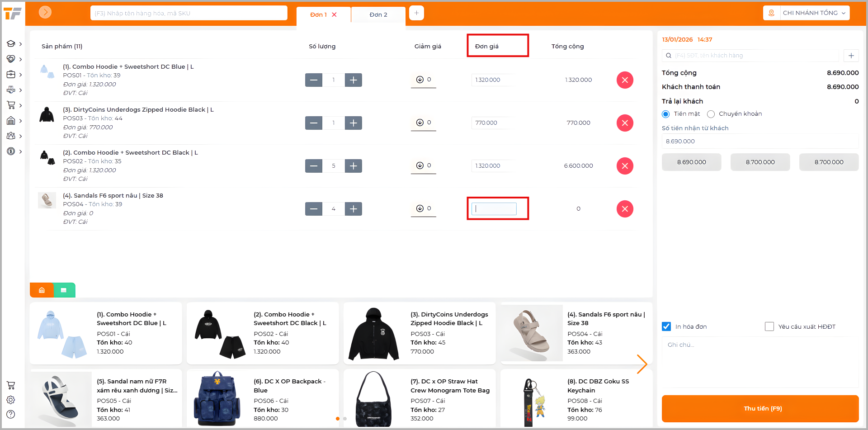Select the Tiền mặt radio button
This screenshot has height=430, width=868.
tap(665, 114)
